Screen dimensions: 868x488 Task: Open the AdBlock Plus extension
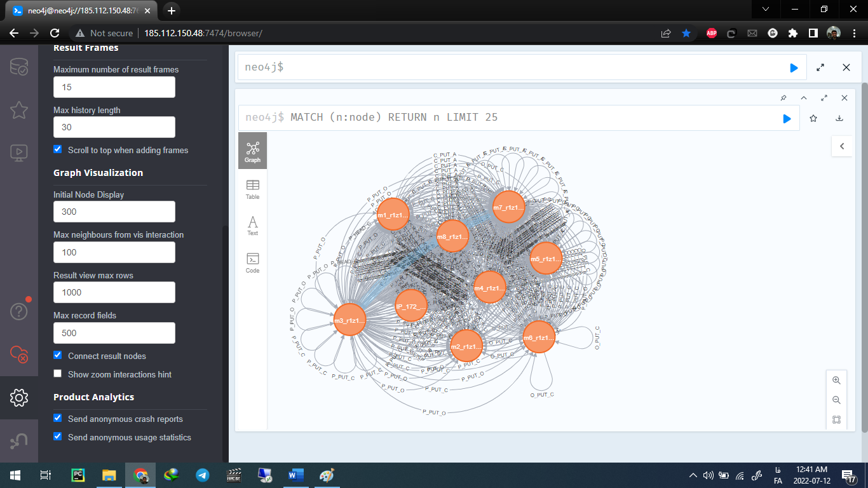click(712, 33)
